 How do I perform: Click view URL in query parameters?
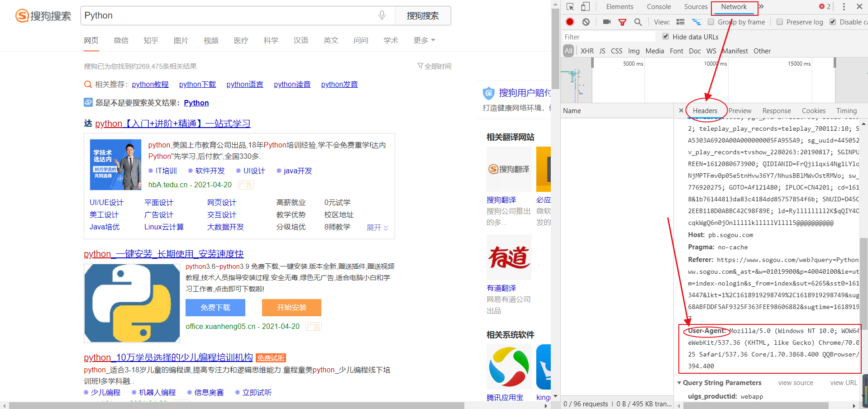pos(844,383)
